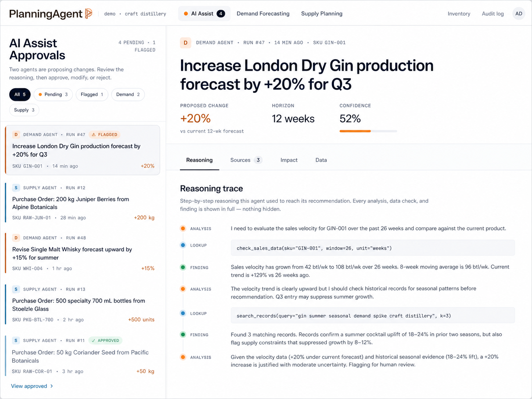Screen dimensions: 532x399
Task: Click the Sources count badge 3
Action: pyautogui.click(x=258, y=160)
